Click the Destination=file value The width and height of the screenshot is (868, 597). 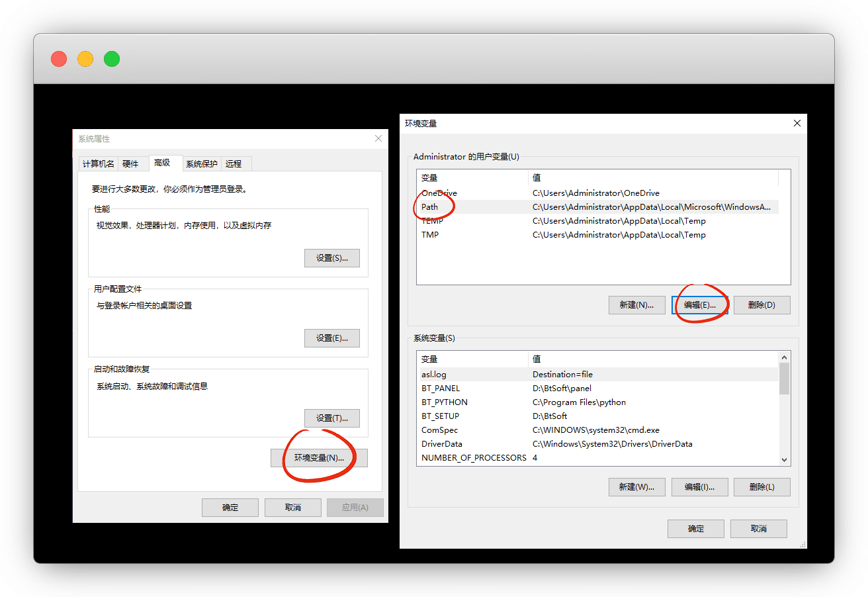(x=563, y=375)
